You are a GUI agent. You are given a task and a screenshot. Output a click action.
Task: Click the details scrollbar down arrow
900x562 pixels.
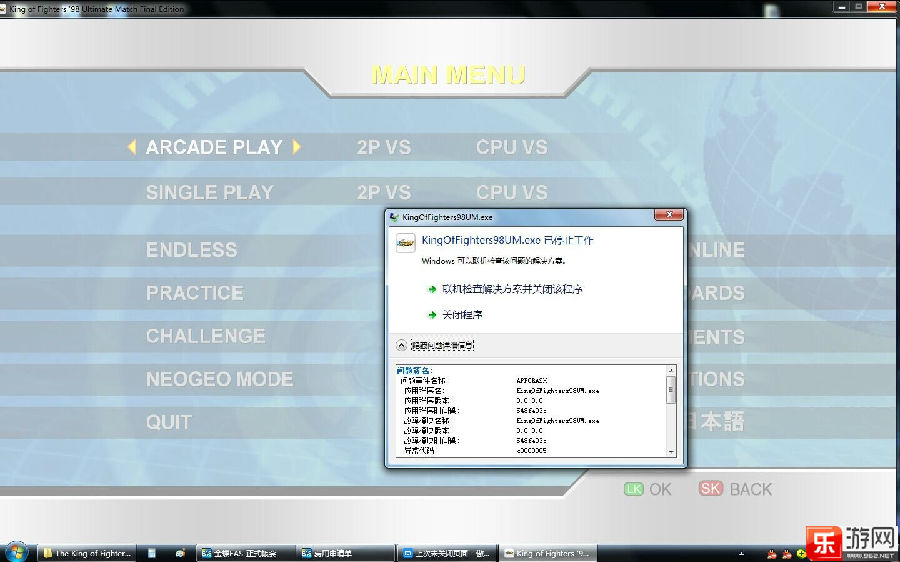click(670, 452)
